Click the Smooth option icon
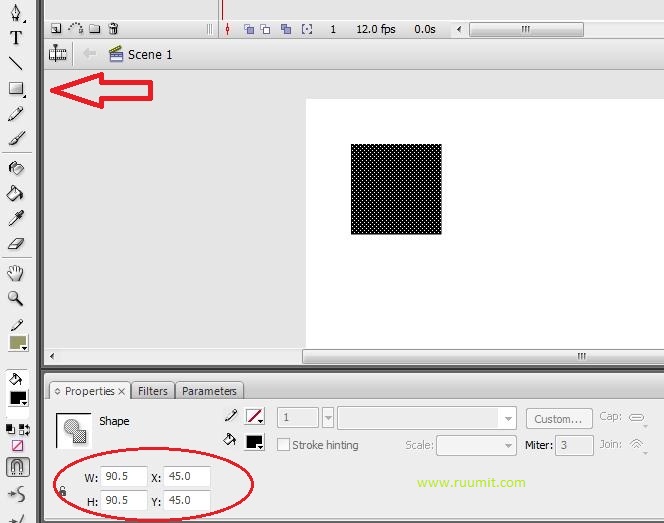The height and width of the screenshot is (523, 664). tap(17, 494)
